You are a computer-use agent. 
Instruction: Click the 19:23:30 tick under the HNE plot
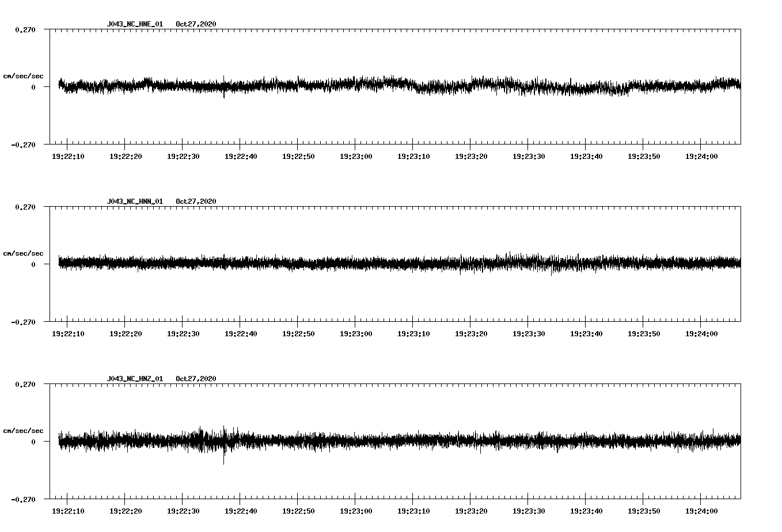pyautogui.click(x=529, y=155)
